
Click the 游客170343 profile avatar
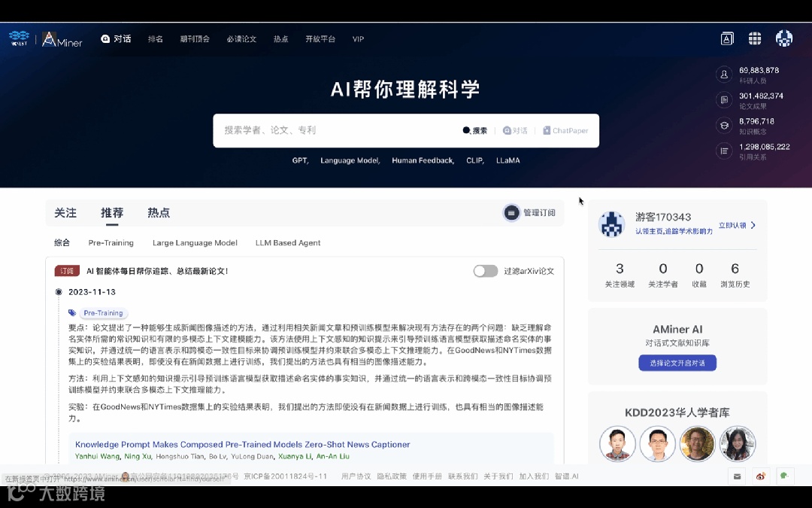[x=611, y=224]
